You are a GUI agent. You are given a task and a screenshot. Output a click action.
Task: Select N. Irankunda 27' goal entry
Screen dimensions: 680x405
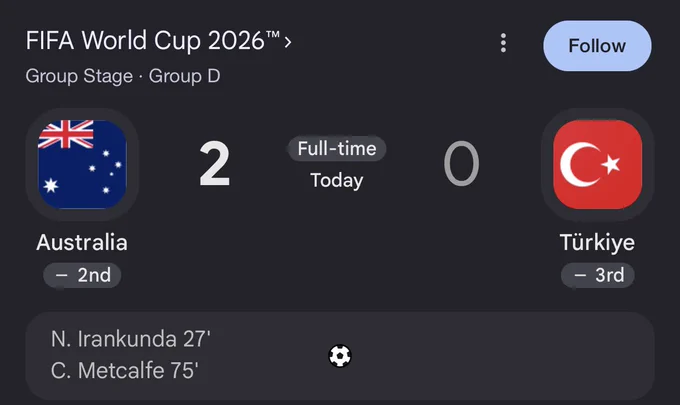coord(131,339)
